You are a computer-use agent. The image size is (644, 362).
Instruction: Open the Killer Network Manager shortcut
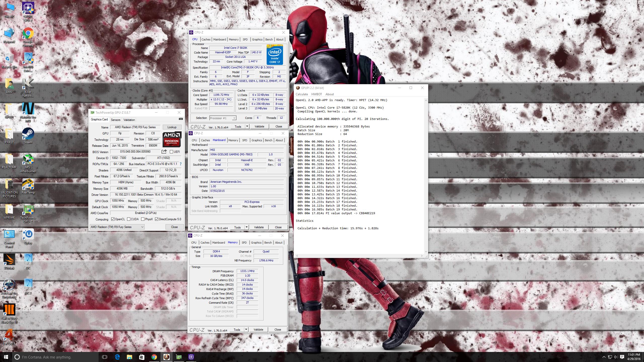tap(28, 87)
